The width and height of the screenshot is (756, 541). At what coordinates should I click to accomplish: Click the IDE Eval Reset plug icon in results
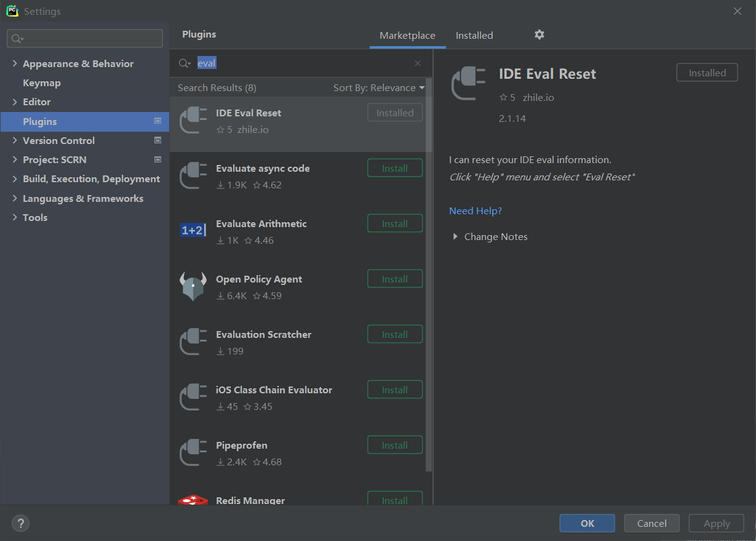(x=193, y=120)
